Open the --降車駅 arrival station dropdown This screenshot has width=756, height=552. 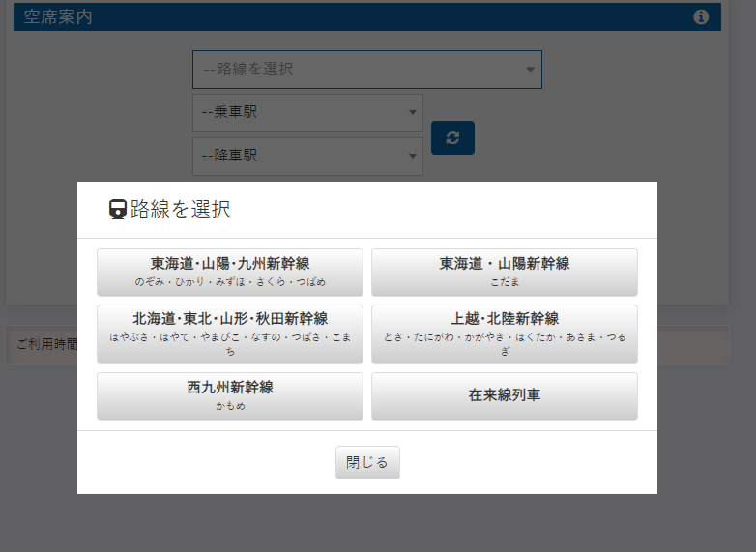point(300,156)
